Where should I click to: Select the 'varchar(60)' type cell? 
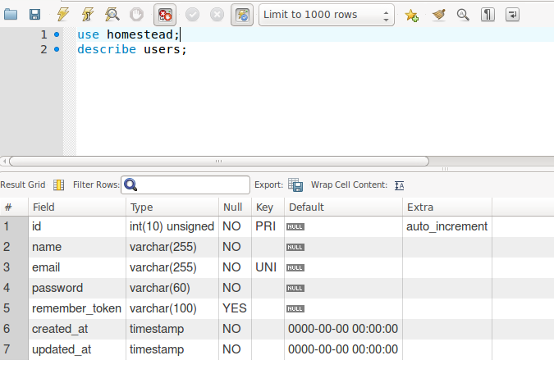click(172, 288)
